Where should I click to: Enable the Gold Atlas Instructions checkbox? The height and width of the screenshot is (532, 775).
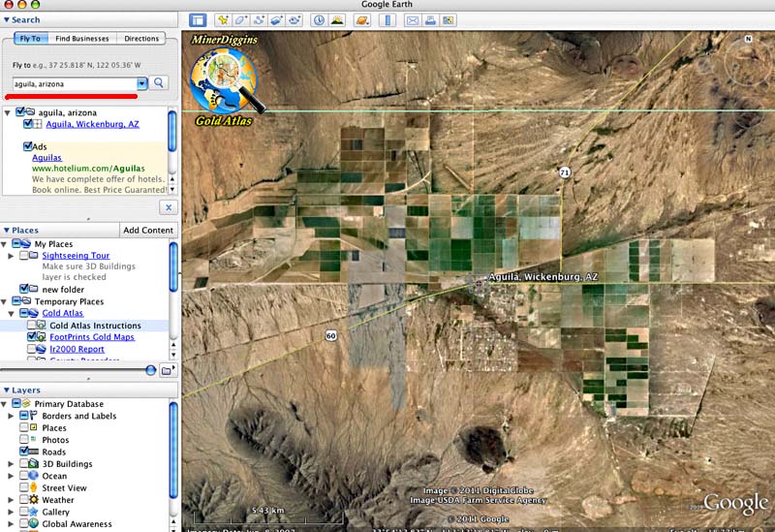point(32,326)
